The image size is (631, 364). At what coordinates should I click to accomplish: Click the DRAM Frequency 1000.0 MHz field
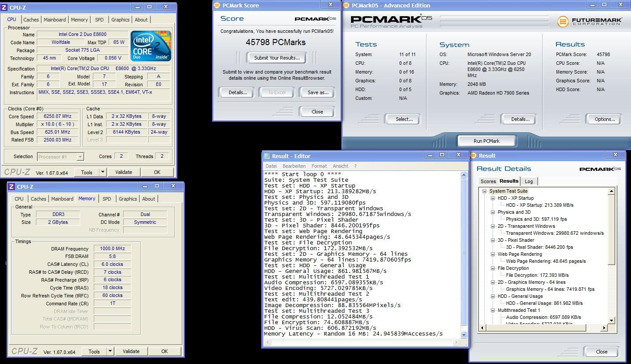click(x=112, y=248)
